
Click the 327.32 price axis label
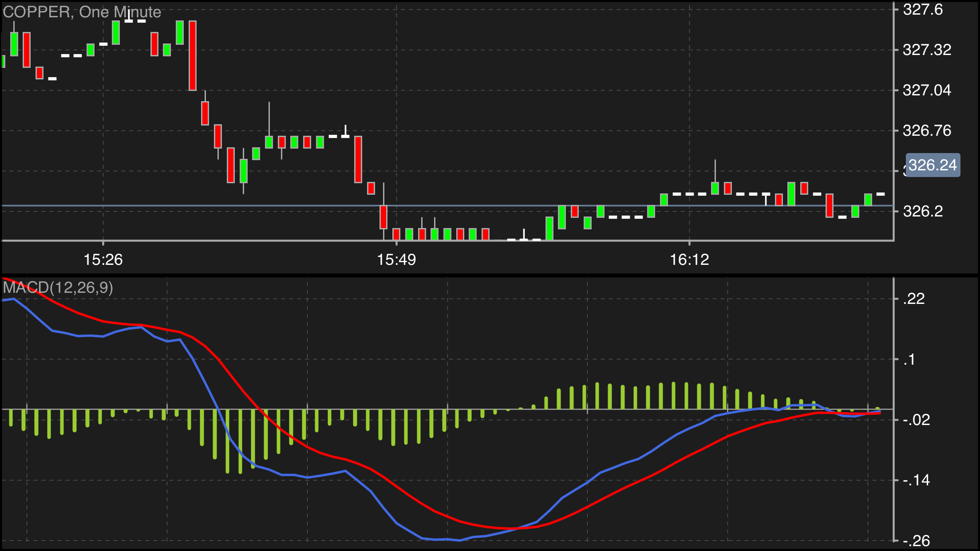coord(927,50)
